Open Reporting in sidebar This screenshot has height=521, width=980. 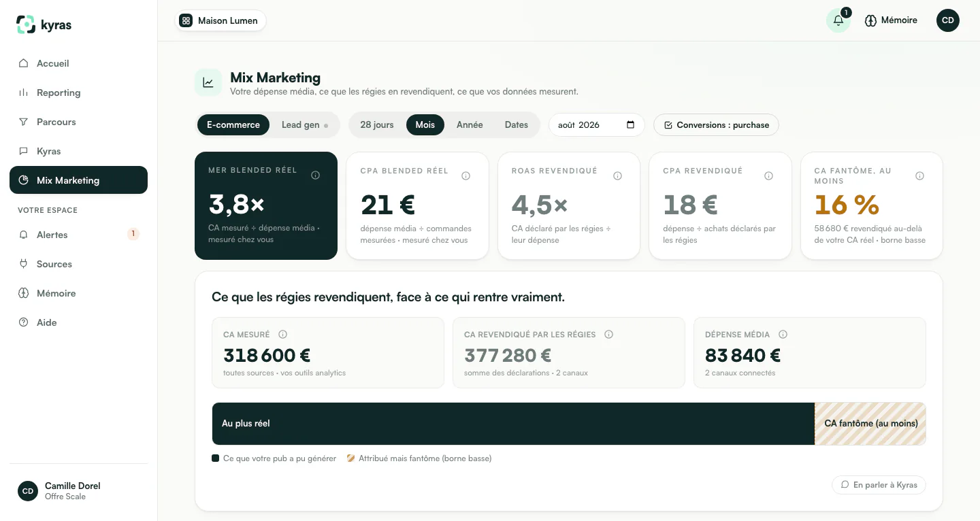tap(78, 93)
